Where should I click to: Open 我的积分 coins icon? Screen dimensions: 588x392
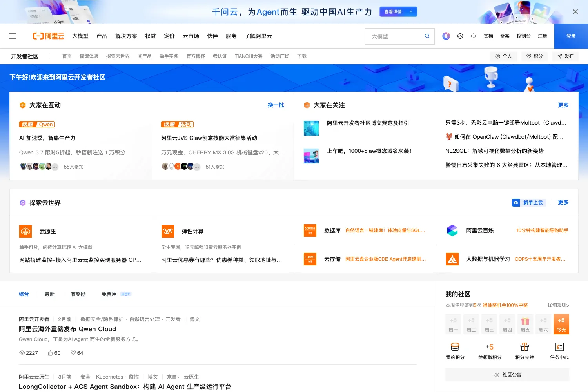[455, 347]
